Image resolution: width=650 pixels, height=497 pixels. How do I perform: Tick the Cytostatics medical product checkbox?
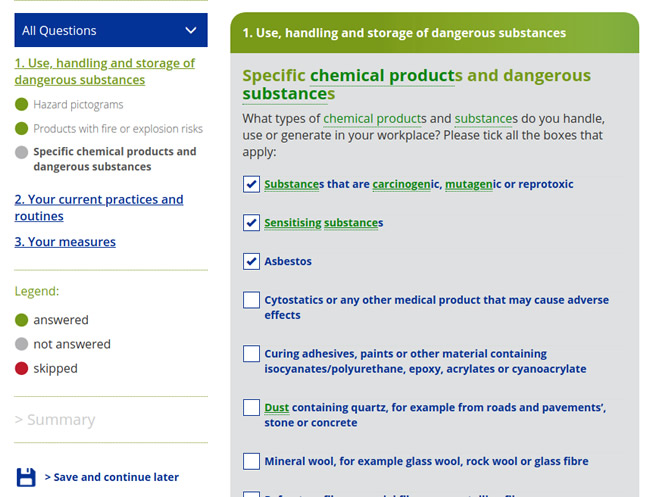(251, 300)
